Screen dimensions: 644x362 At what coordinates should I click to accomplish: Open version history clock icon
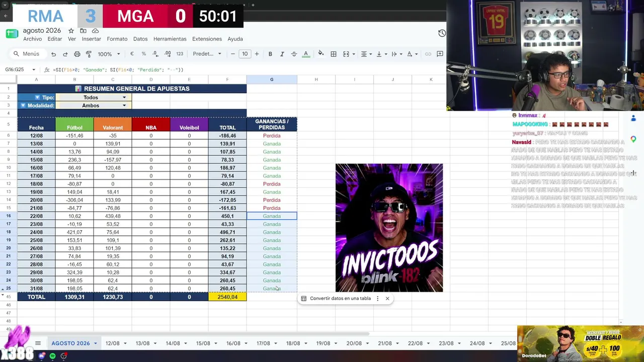pos(442,33)
